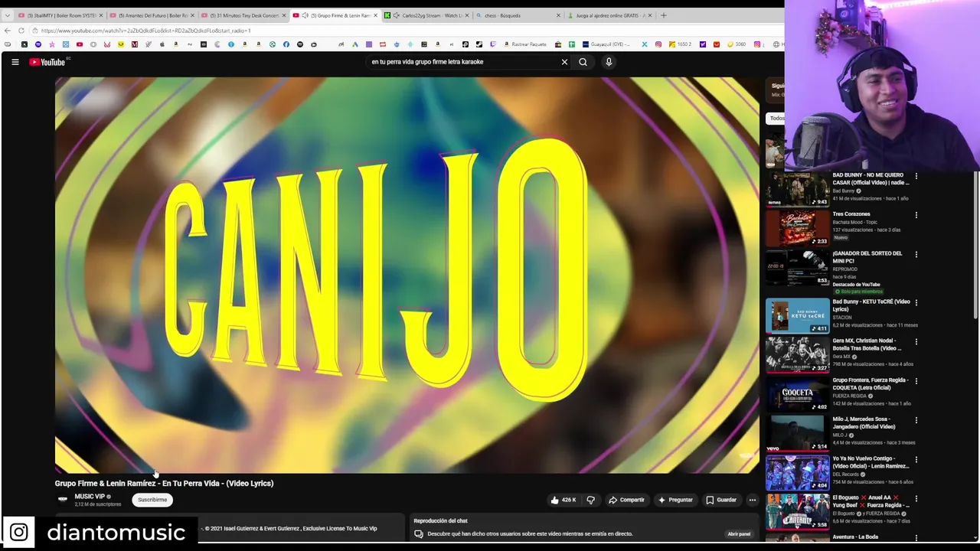980x551 pixels.
Task: Reload the page in the browser
Action: tap(21, 31)
